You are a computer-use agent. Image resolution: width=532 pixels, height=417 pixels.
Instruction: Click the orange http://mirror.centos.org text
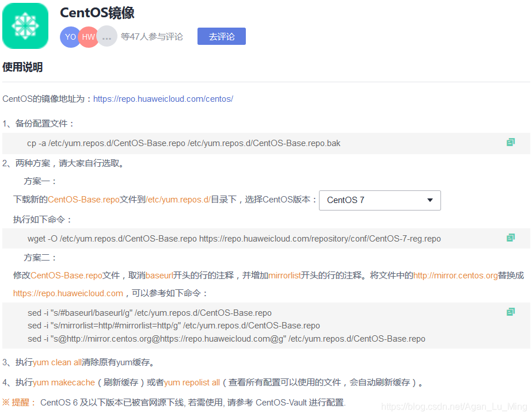click(455, 276)
